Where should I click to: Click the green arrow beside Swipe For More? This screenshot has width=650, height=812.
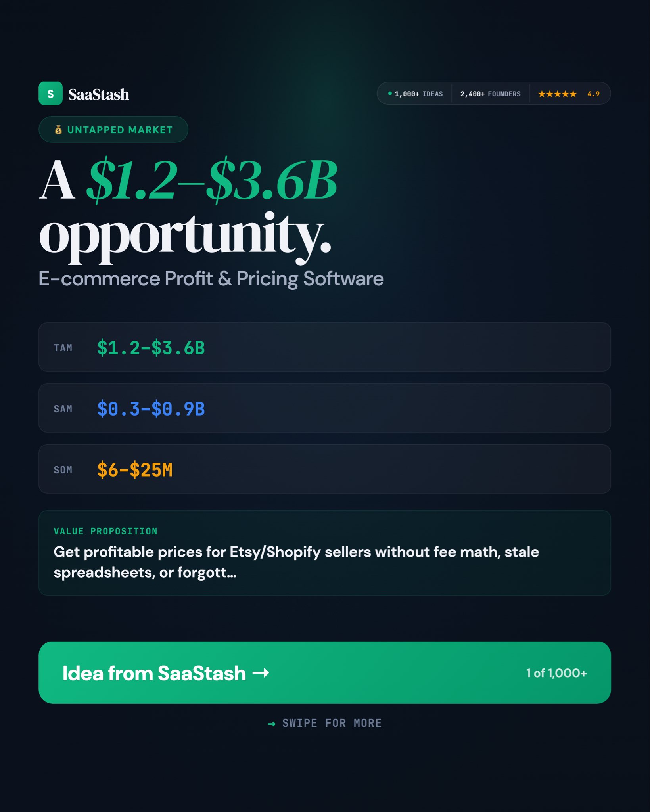coord(272,724)
